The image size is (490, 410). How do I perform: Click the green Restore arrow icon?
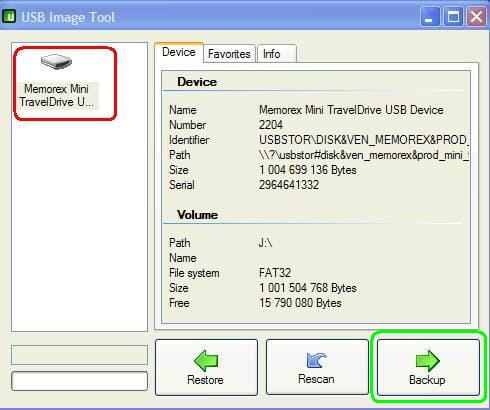[x=206, y=361]
